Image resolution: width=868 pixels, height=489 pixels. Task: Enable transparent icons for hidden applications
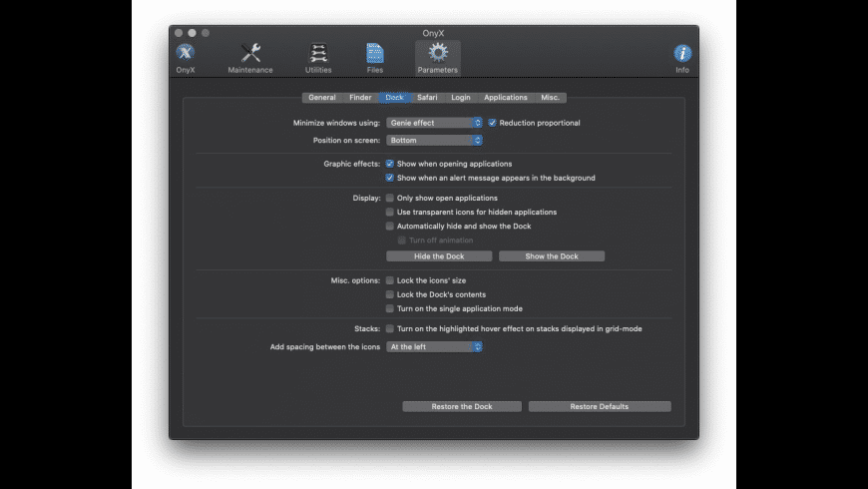[x=390, y=213]
